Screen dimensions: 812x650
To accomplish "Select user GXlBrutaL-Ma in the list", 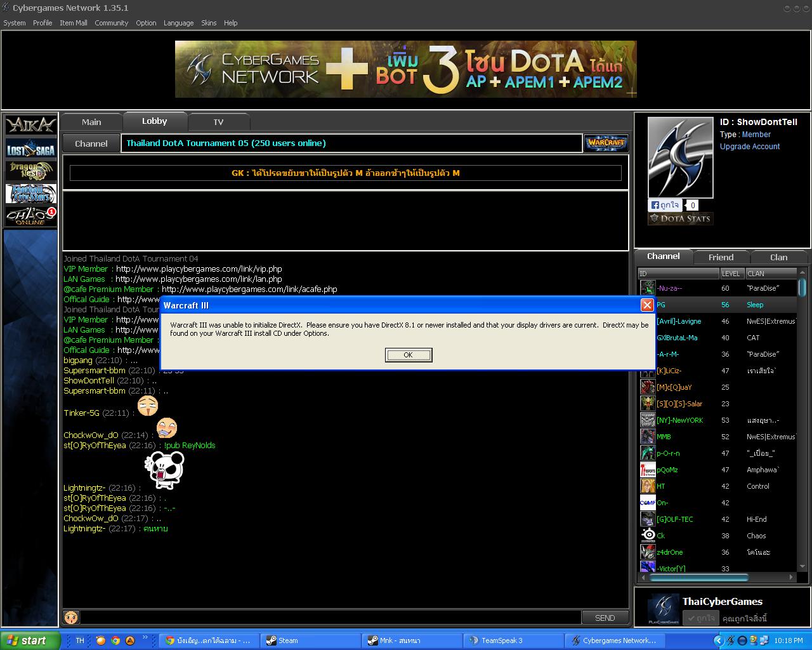I will click(x=717, y=338).
